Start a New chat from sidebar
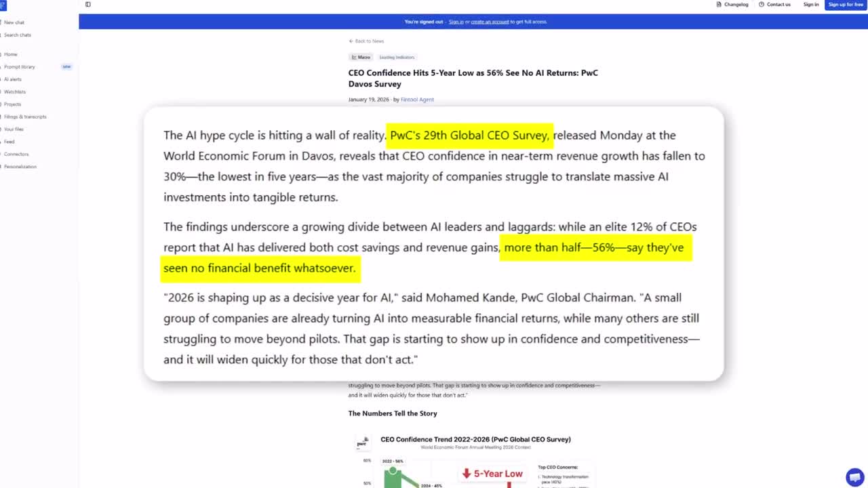Image resolution: width=868 pixels, height=488 pixels. [x=14, y=22]
